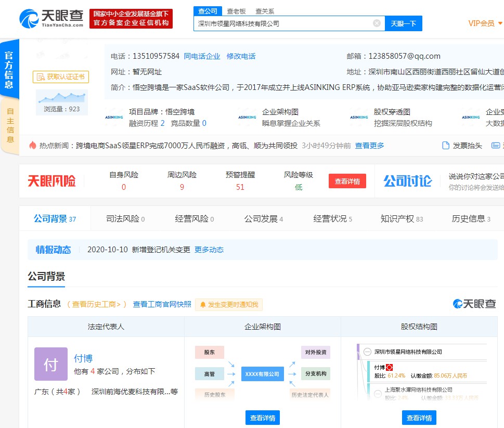Click 发生变更时通知我 bell button

coord(229,305)
